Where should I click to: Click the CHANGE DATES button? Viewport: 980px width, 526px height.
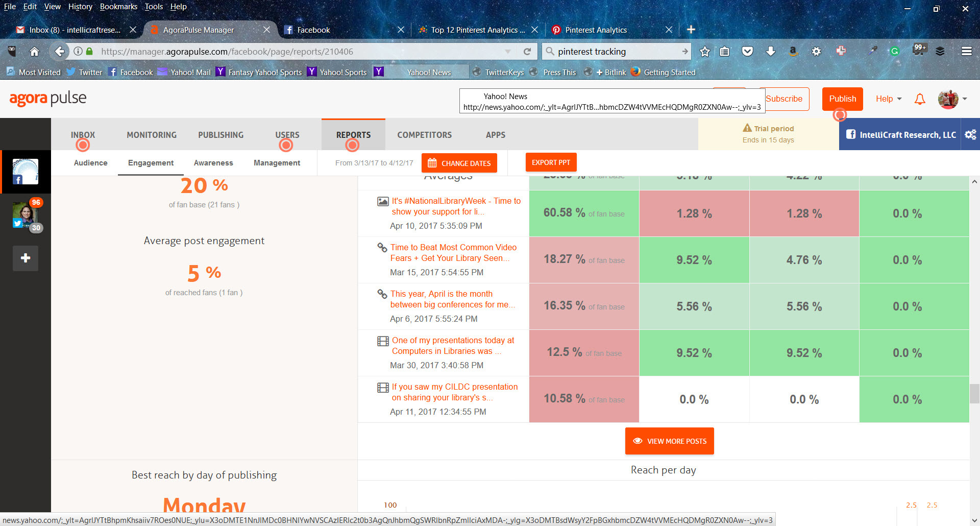click(x=459, y=163)
